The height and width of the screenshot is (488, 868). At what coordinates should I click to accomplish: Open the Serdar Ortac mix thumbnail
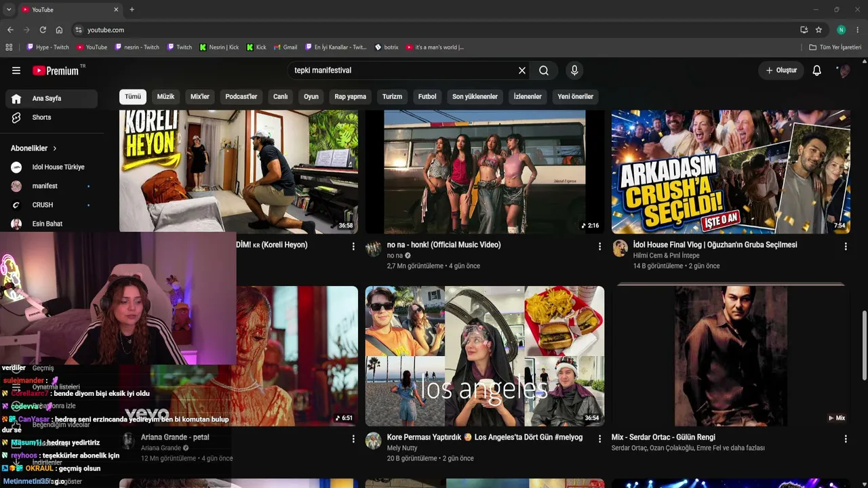(x=731, y=357)
